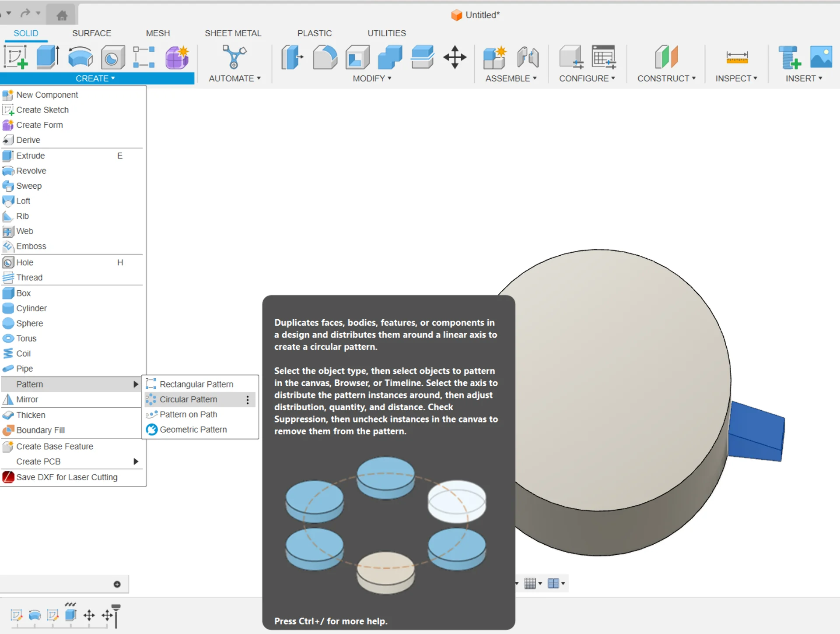The image size is (840, 634).
Task: Click the Insert Canvas image icon
Action: coord(821,57)
